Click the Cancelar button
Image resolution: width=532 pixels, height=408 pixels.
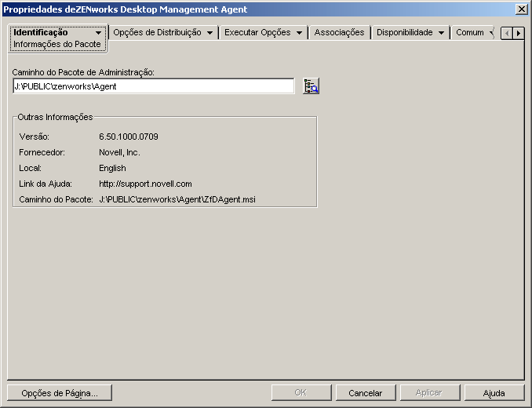(366, 393)
